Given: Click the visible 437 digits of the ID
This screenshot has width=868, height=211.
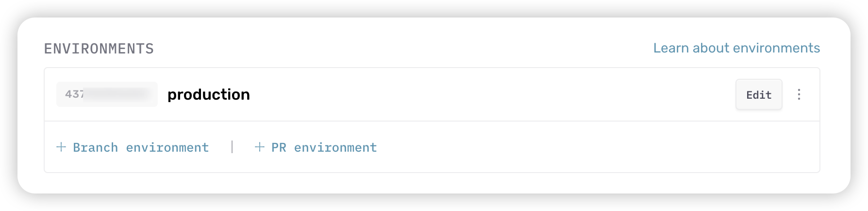Looking at the screenshot, I should [74, 94].
